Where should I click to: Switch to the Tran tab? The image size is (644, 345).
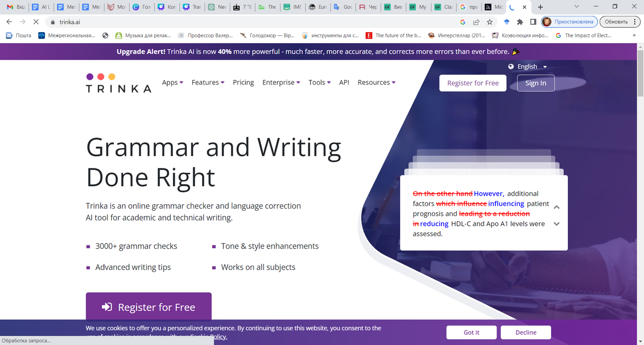tap(192, 7)
